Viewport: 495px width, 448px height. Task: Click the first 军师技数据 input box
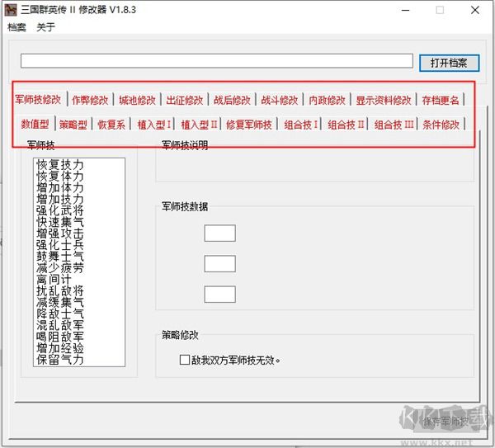(219, 233)
